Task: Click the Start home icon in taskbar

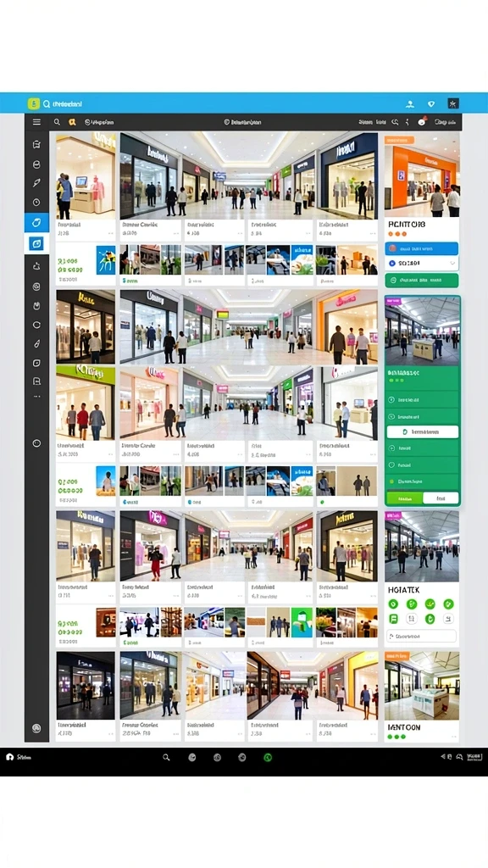Action: click(9, 757)
